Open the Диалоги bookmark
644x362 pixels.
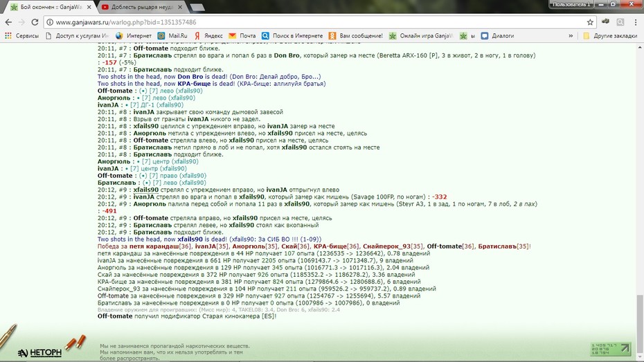497,36
